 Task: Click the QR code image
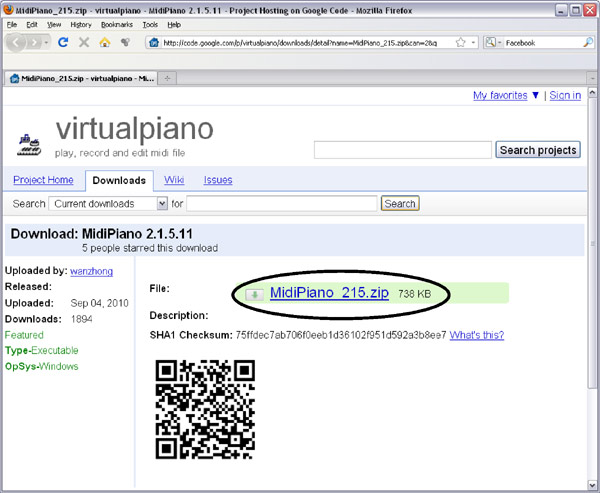pos(205,409)
